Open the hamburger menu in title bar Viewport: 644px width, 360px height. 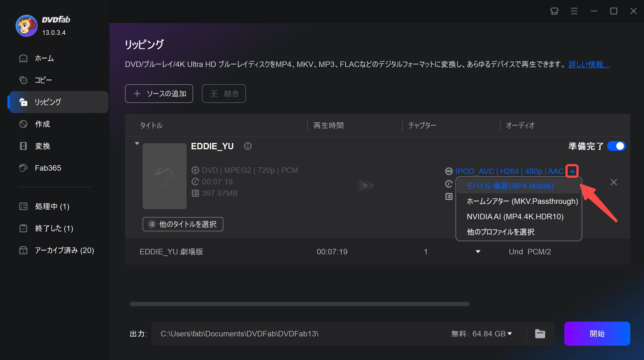(574, 11)
